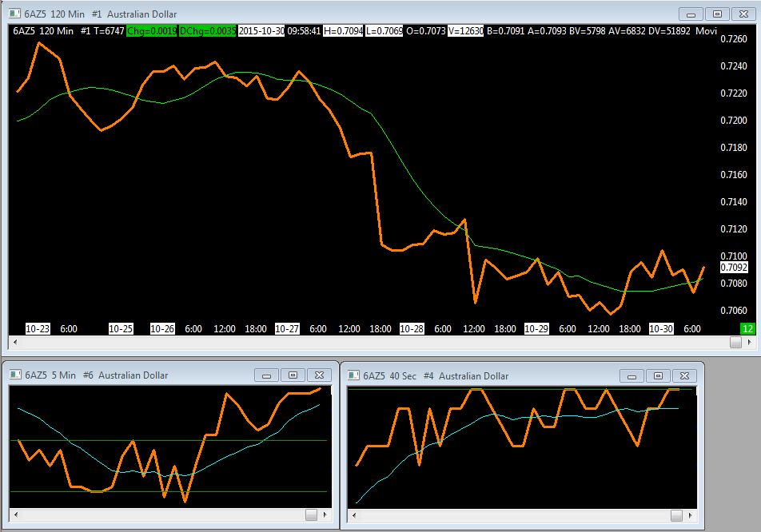
Task: Minimize the 6AZ5 40 Sec chart window
Action: (632, 376)
